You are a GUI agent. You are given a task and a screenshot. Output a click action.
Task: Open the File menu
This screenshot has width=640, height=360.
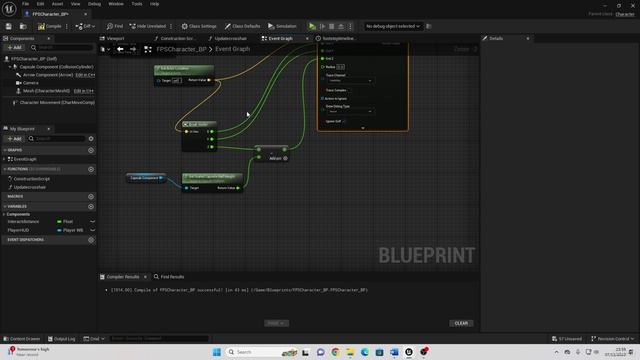(25, 4)
